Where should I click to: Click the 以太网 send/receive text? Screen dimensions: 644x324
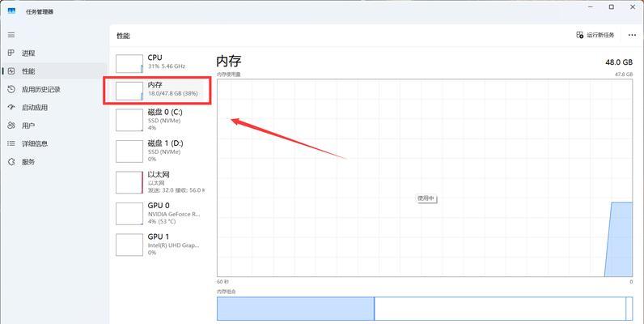[x=176, y=190]
